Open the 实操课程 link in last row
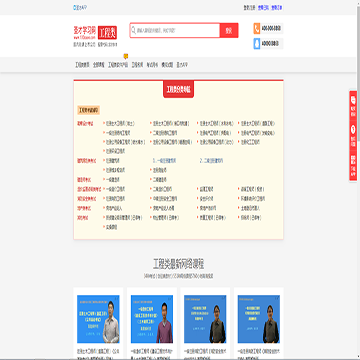The image size is (360, 360). 111,227
